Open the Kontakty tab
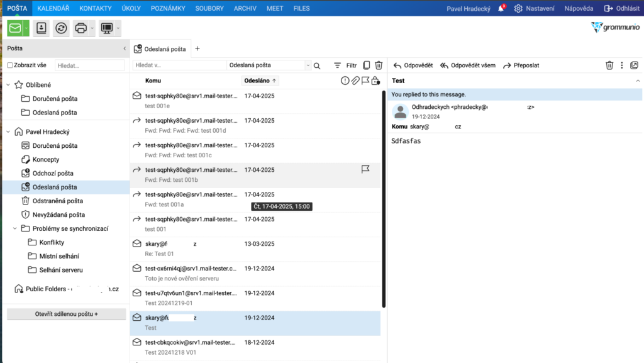The height and width of the screenshot is (363, 644). pos(96,8)
